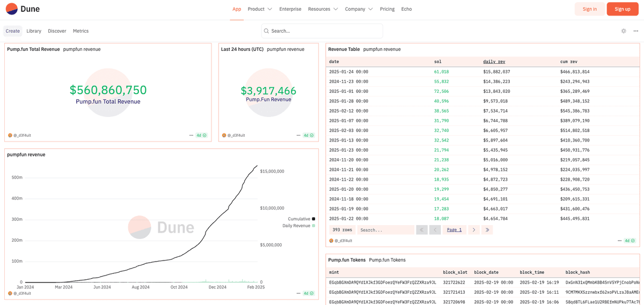Image resolution: width=644 pixels, height=305 pixels.
Task: Jump to last page of Revenue Table
Action: 487,230
